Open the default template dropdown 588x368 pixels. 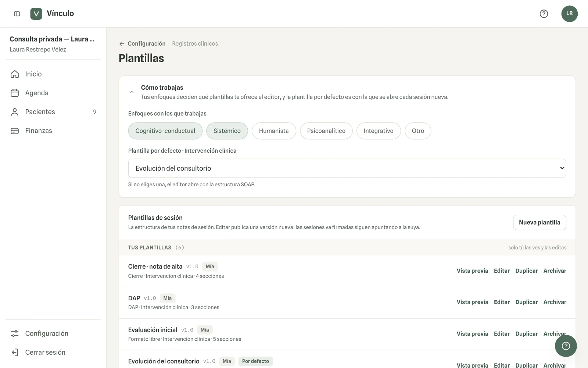click(347, 168)
